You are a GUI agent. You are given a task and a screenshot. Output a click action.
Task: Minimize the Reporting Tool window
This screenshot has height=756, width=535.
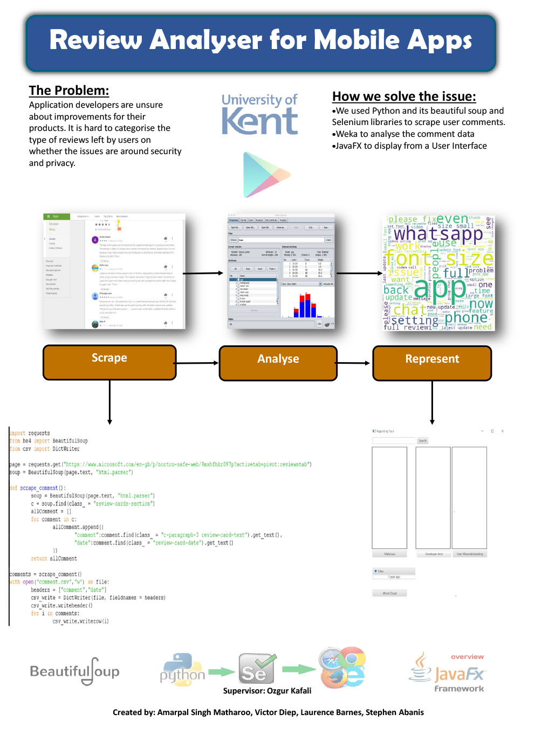click(482, 431)
